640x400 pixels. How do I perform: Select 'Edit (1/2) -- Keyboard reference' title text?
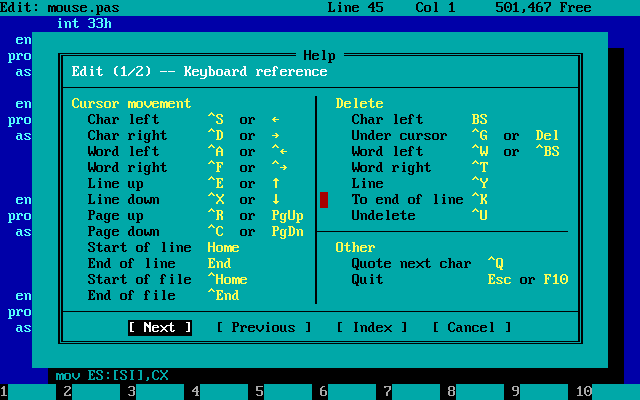point(200,71)
